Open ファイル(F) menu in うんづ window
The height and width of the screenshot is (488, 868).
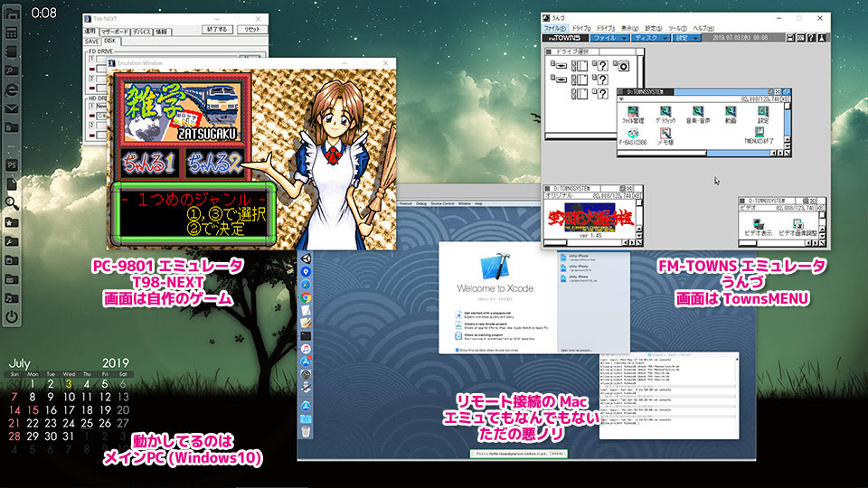[x=554, y=28]
